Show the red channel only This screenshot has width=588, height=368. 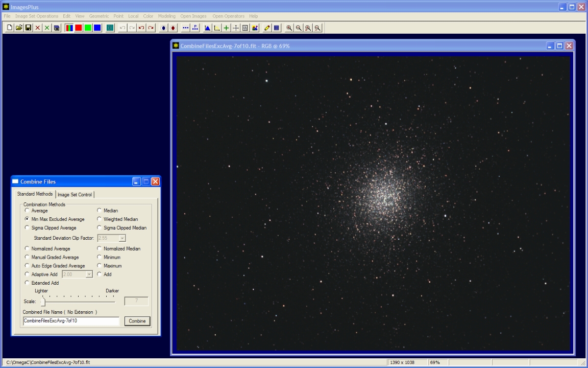point(79,28)
